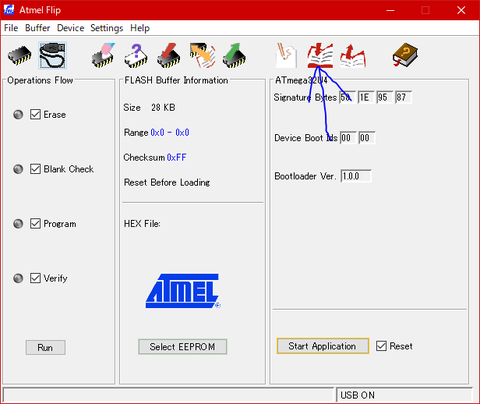The width and height of the screenshot is (480, 404).
Task: Click the Blank Check status indicator light
Action: pos(18,169)
